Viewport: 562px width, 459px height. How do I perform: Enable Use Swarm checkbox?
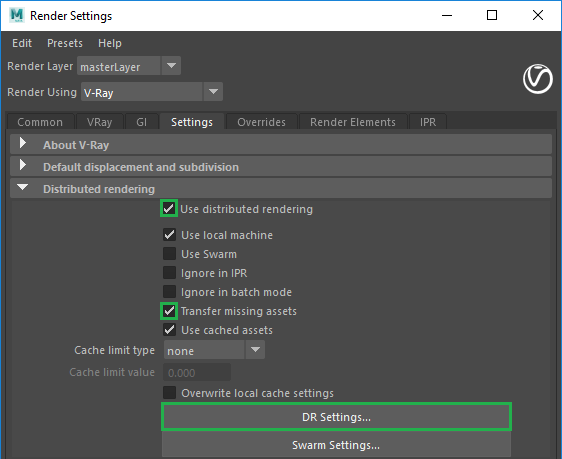169,254
